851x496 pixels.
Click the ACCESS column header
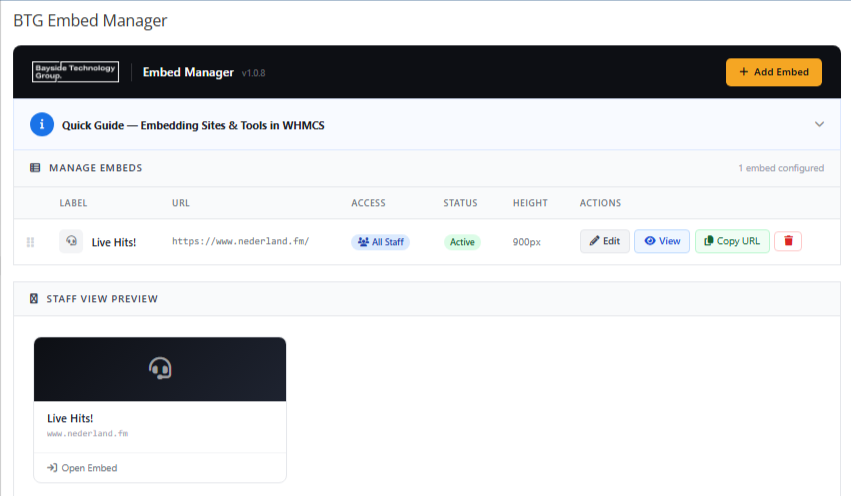click(x=368, y=203)
